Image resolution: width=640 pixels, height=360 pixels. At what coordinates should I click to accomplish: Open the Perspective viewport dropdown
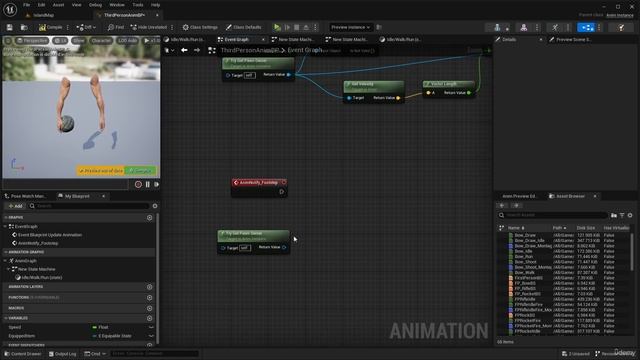32,40
